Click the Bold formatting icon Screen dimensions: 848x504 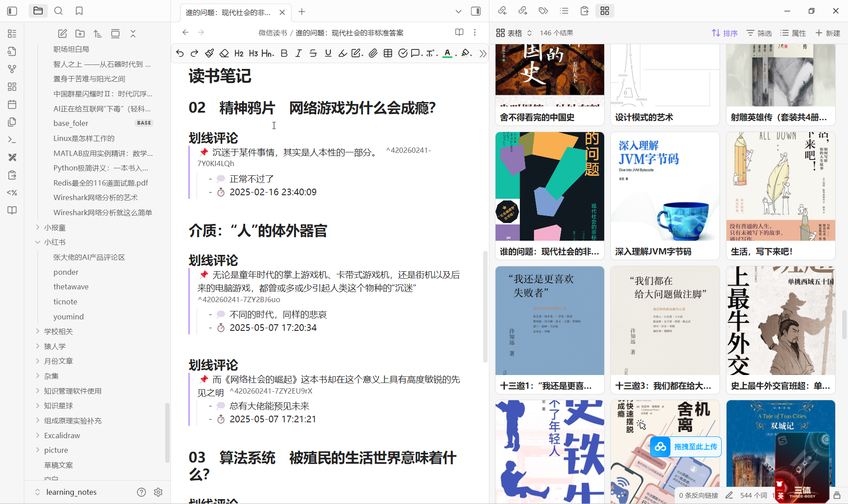284,53
